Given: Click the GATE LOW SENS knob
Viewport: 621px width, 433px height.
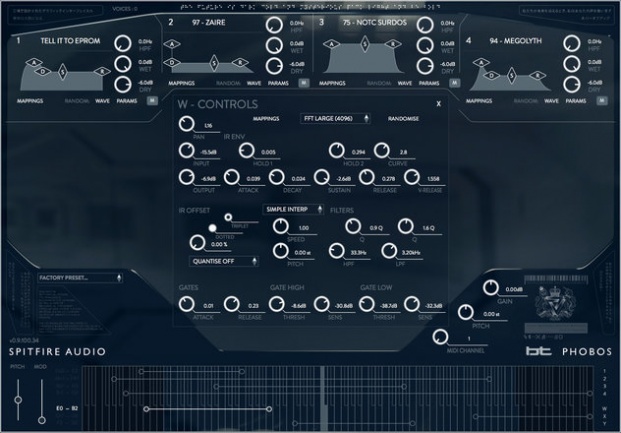Looking at the screenshot, I should click(412, 304).
